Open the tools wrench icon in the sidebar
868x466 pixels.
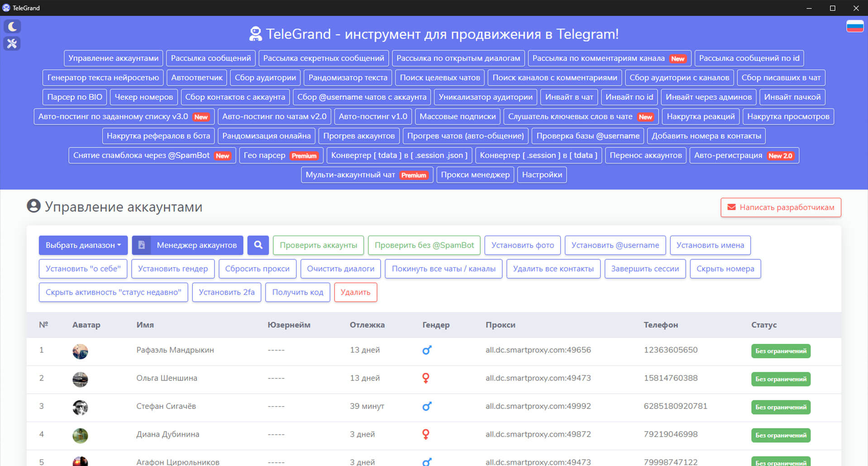click(12, 43)
